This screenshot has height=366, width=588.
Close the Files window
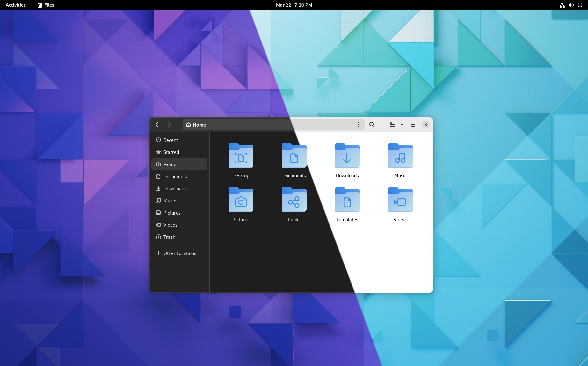click(x=425, y=125)
